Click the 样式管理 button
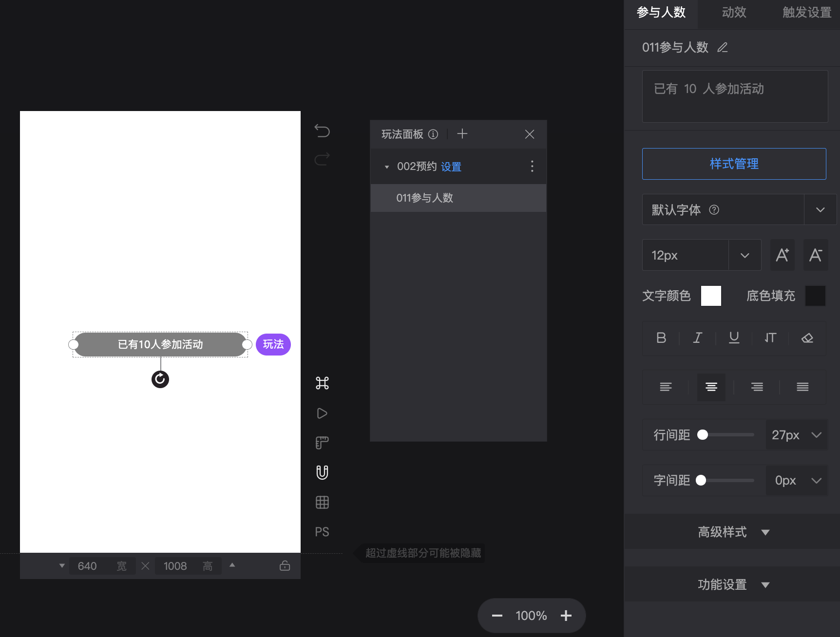Screen dimensions: 840x637 point(734,164)
